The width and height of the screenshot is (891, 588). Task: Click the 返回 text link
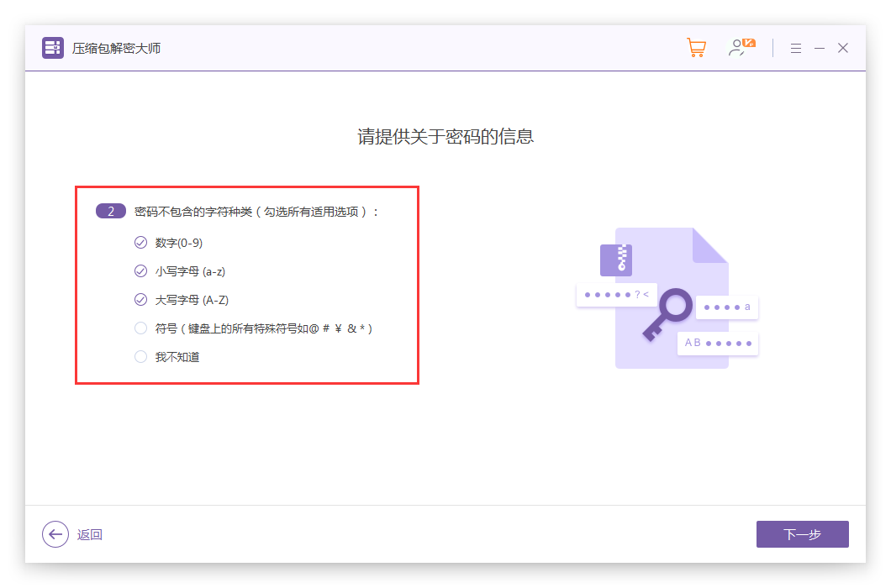[x=90, y=535]
